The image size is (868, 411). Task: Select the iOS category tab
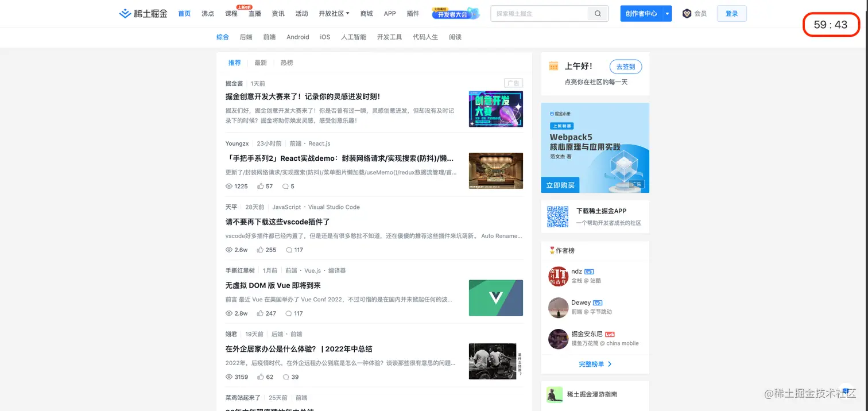coord(325,37)
